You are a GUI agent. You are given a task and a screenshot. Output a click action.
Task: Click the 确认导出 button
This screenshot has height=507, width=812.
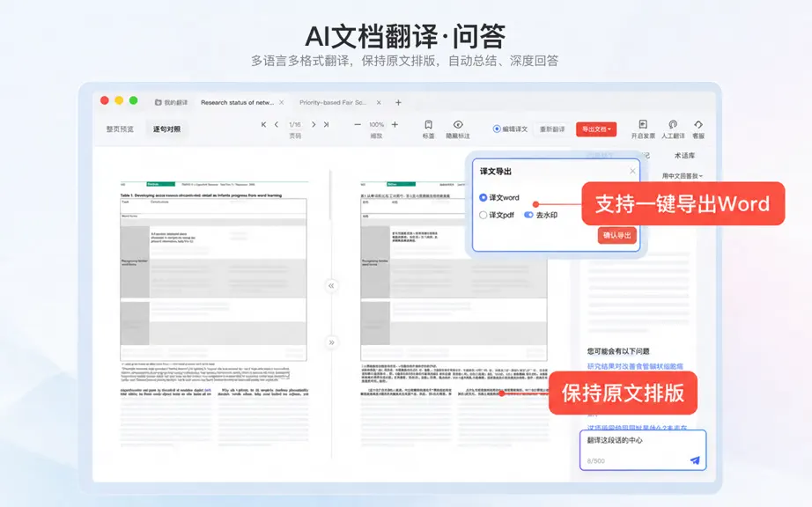616,235
